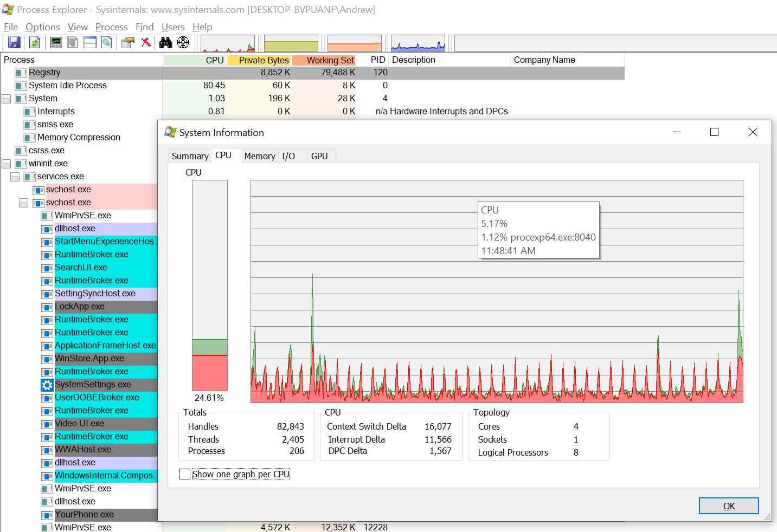Image resolution: width=777 pixels, height=532 pixels.
Task: Click the CPU usage vertical bar meter
Action: (210, 286)
